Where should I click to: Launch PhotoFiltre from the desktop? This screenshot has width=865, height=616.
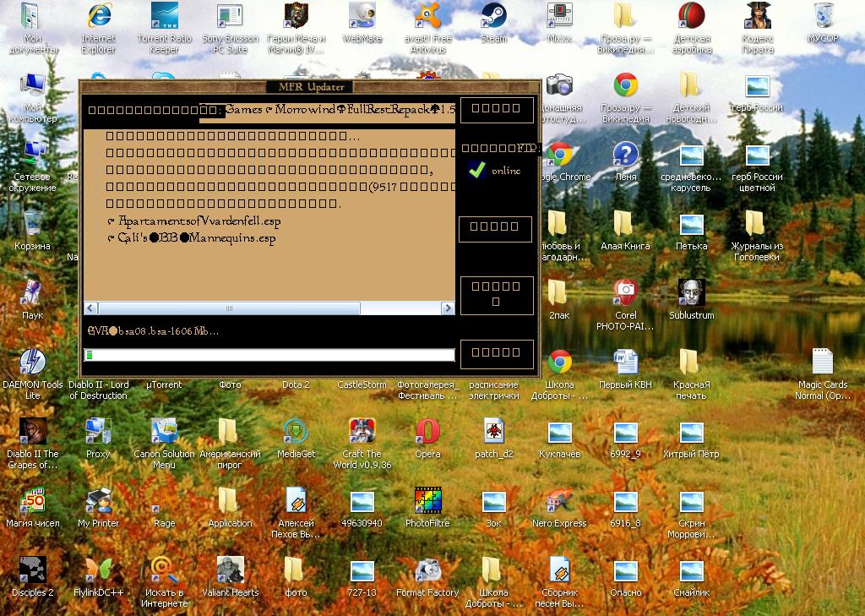coord(427,502)
